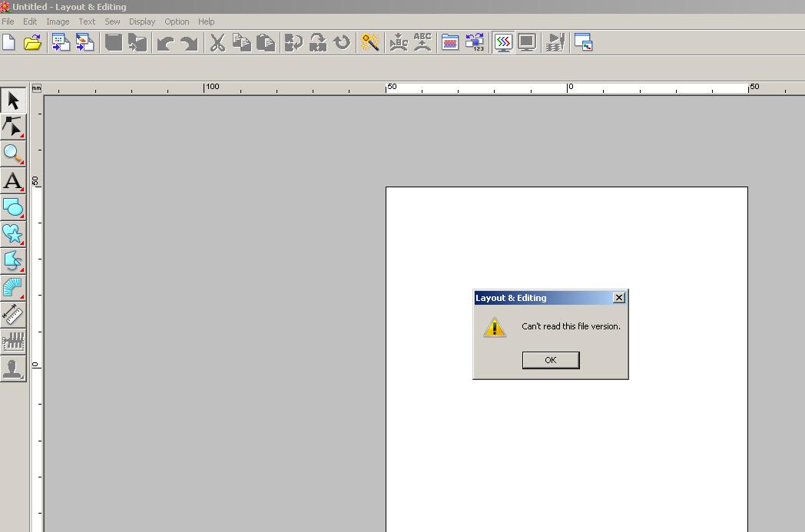The width and height of the screenshot is (805, 532).
Task: Select the heart and star shapes tool
Action: tap(13, 234)
